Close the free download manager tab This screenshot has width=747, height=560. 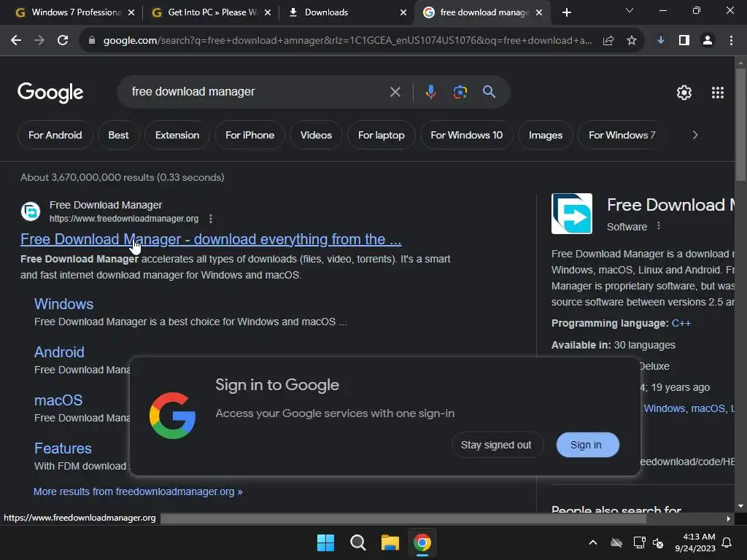539,12
